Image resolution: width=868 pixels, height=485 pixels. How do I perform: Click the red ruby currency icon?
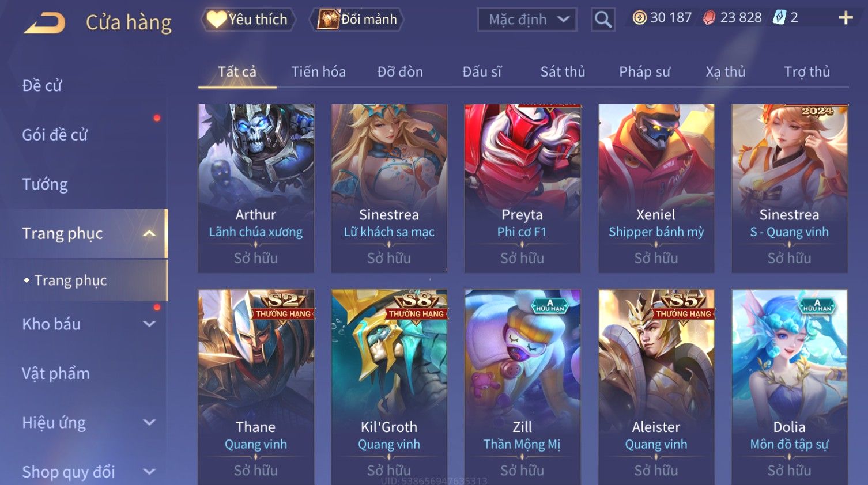[x=709, y=18]
